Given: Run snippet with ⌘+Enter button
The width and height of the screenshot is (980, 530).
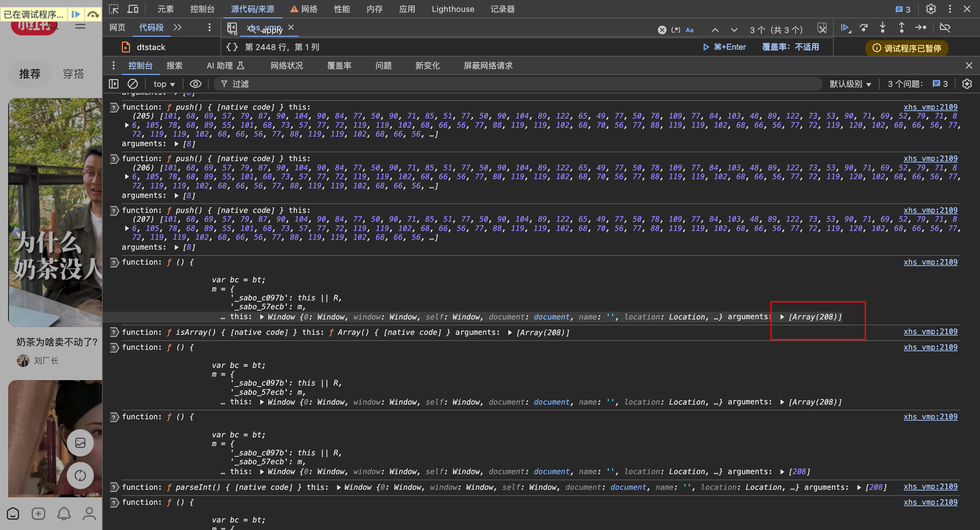Looking at the screenshot, I should tap(724, 47).
